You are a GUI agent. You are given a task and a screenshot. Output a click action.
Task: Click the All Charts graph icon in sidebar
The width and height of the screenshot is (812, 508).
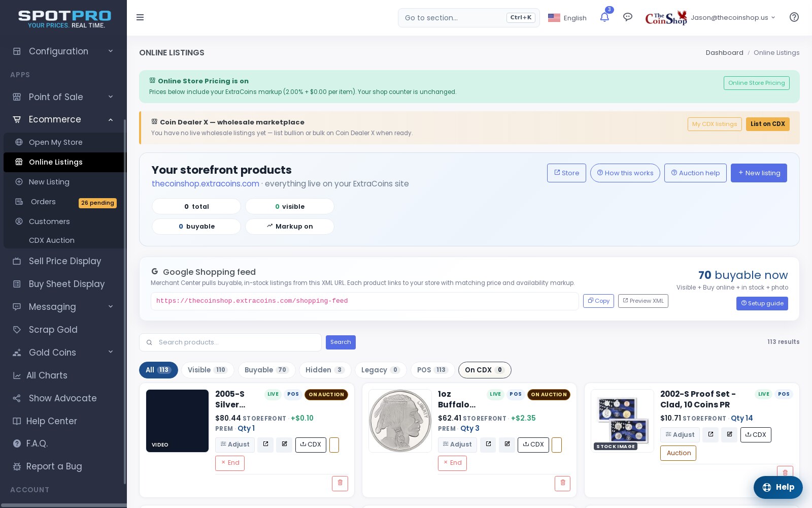tap(17, 375)
